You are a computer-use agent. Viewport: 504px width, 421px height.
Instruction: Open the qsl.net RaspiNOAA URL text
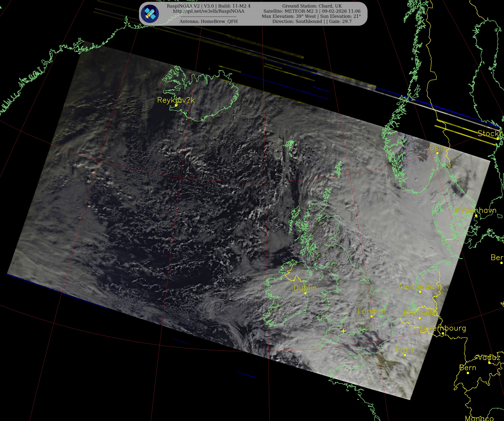pos(209,11)
